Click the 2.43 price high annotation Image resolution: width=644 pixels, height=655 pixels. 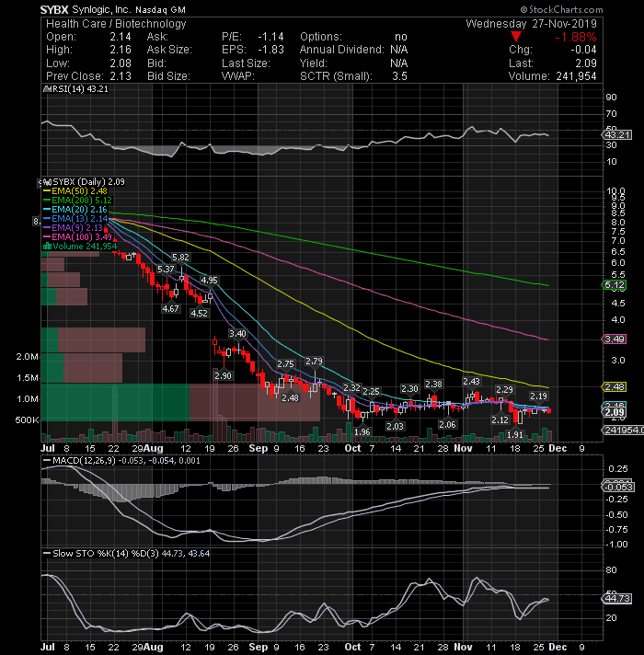472,381
